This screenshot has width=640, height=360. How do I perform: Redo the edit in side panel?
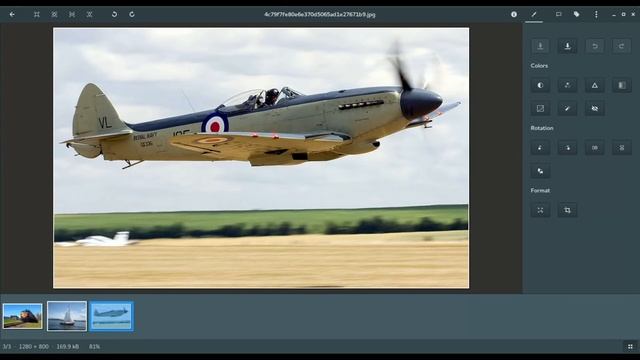pyautogui.click(x=622, y=46)
